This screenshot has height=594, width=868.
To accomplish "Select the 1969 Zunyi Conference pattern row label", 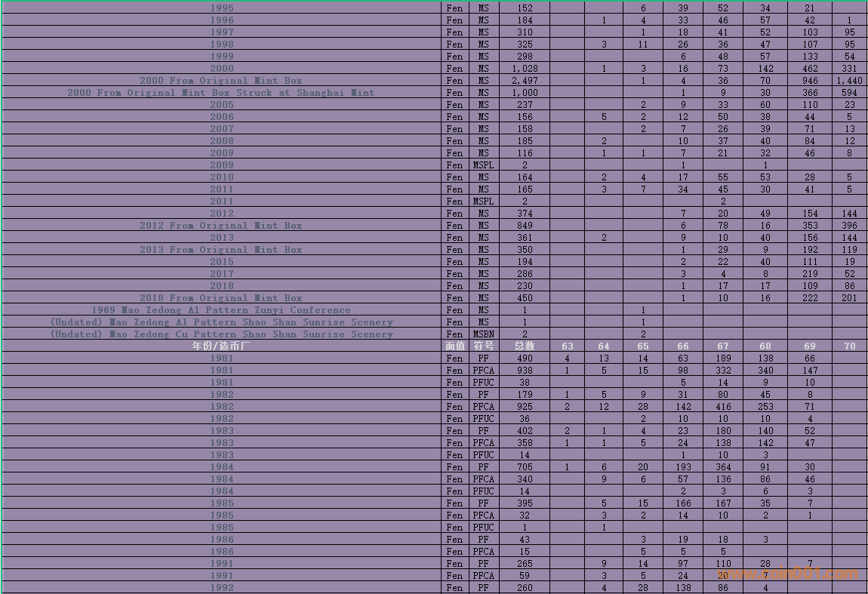I will [221, 310].
